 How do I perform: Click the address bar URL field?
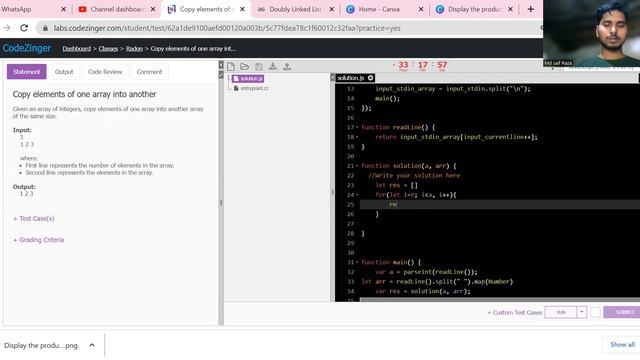click(286, 28)
